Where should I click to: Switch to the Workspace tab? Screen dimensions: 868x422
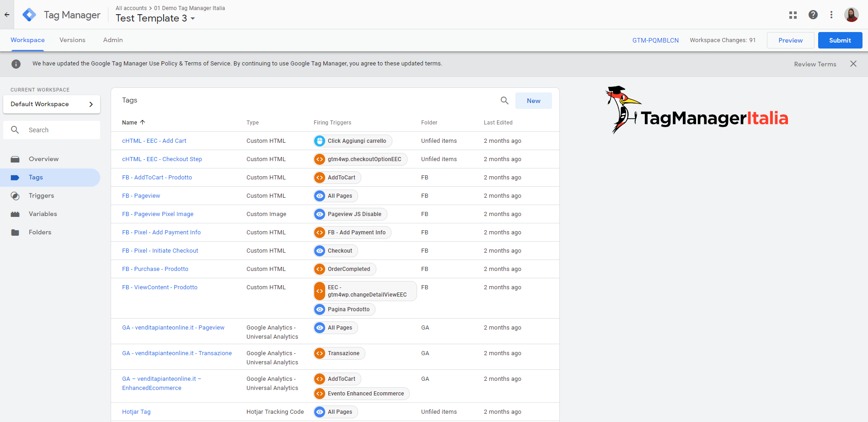tap(27, 40)
